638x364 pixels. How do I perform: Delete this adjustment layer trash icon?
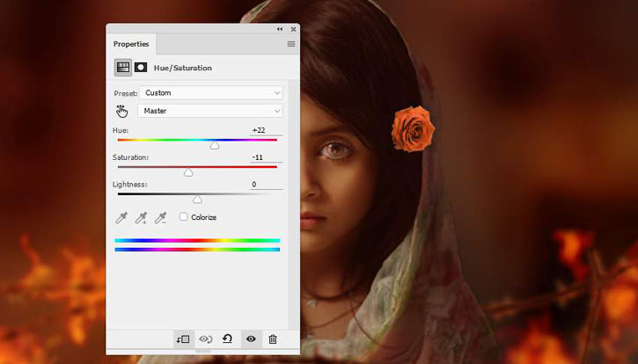(x=273, y=339)
